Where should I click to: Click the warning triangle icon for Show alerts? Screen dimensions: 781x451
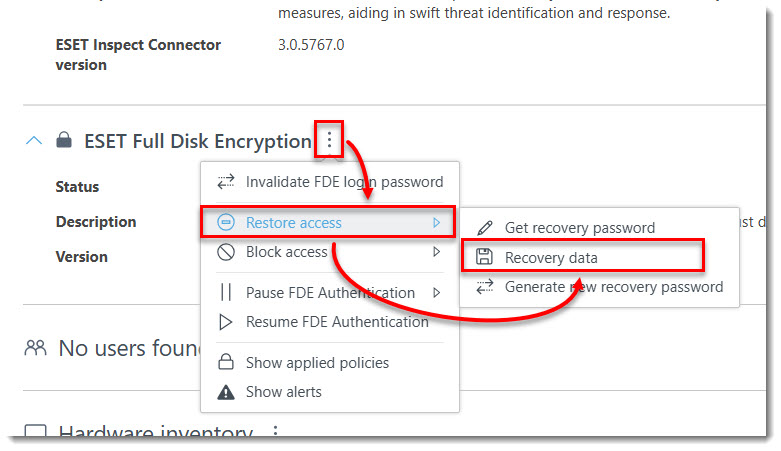[226, 392]
